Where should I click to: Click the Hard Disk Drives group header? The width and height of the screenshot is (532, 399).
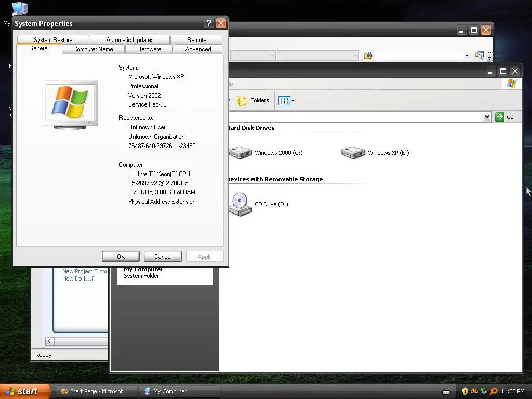251,128
